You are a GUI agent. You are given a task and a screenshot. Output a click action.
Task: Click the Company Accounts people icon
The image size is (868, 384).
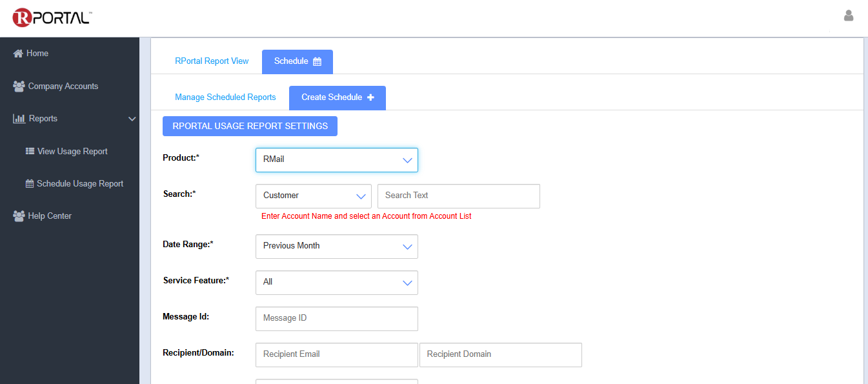[x=19, y=86]
